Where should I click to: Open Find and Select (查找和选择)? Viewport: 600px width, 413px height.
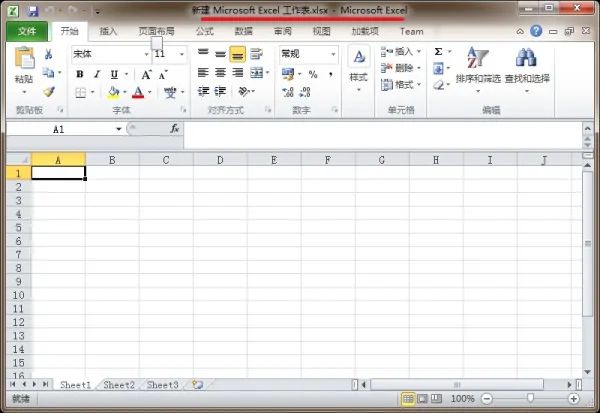click(x=527, y=70)
